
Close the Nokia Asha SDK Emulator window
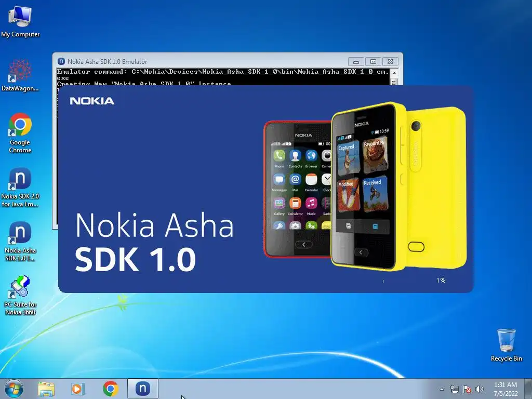(391, 62)
